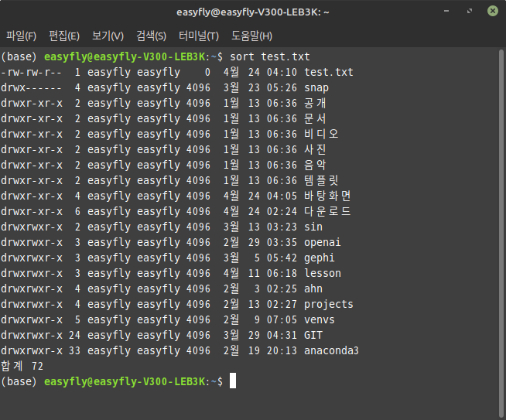This screenshot has height=420, width=506.
Task: Open the 보기(V) menu
Action: click(108, 36)
